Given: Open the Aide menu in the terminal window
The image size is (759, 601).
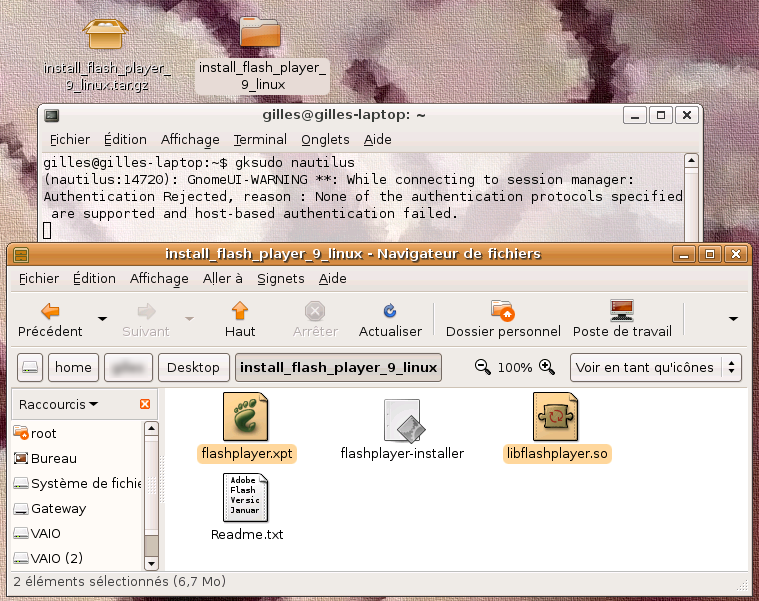Looking at the screenshot, I should 378,140.
